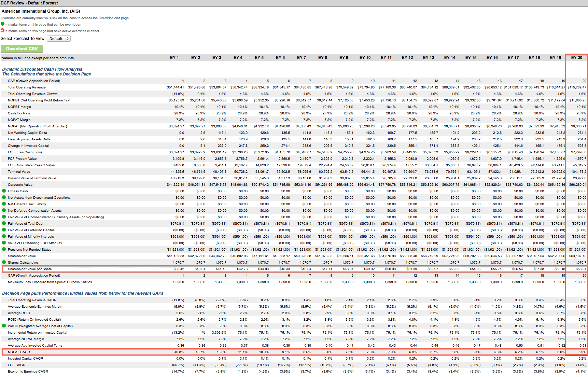This screenshot has height=377, width=588.
Task: Open the Select Forecast To View dropdown
Action: click(x=59, y=39)
